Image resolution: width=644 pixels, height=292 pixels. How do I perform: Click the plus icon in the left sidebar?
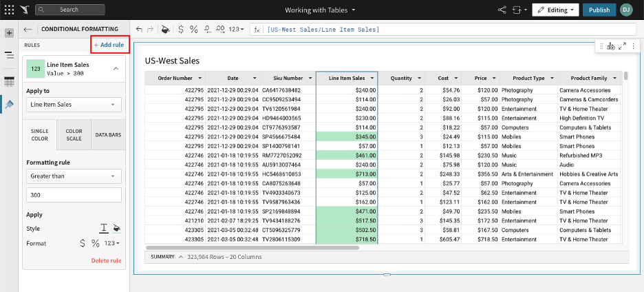point(9,33)
